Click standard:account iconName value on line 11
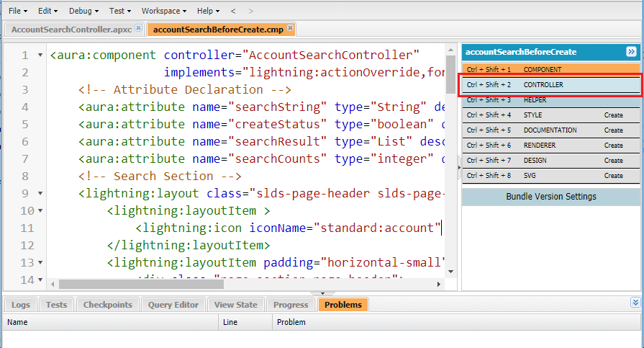This screenshot has width=644, height=348. click(x=377, y=228)
